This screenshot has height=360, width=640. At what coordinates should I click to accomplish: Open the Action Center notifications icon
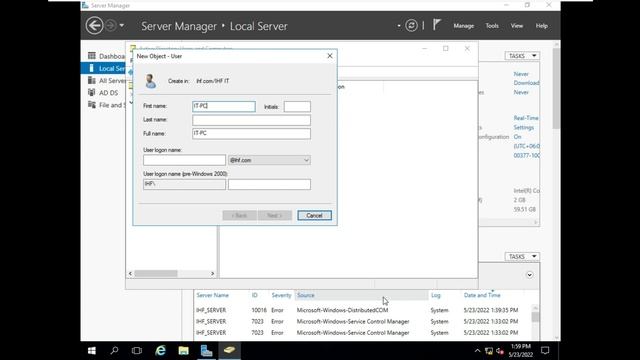tap(545, 351)
